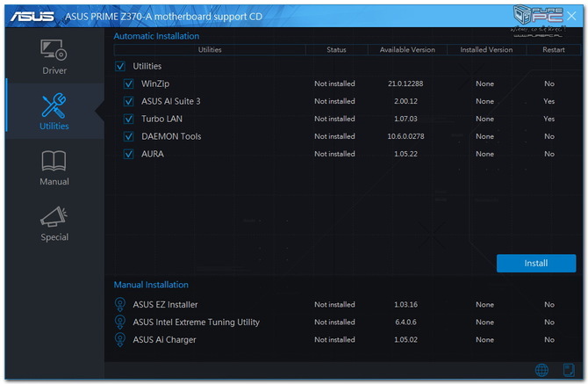This screenshot has height=384, width=588.
Task: Click the ASUS logo in title bar
Action: tap(32, 17)
